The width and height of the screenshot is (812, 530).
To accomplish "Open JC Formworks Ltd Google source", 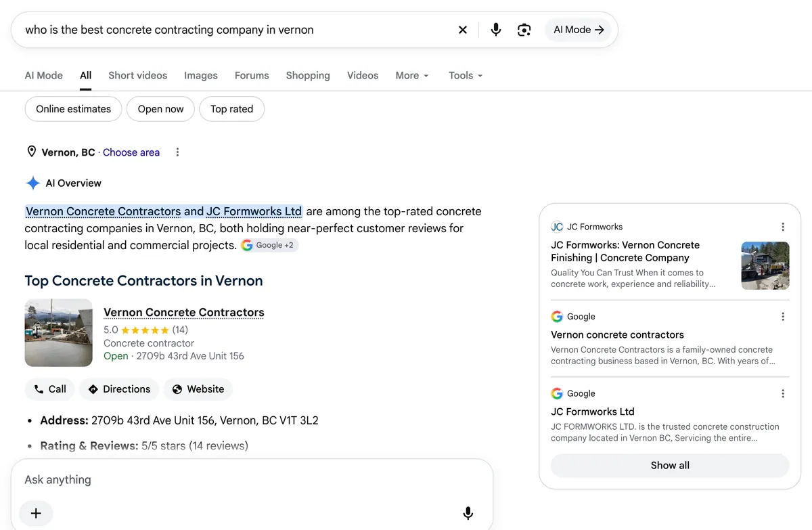I will [x=593, y=412].
